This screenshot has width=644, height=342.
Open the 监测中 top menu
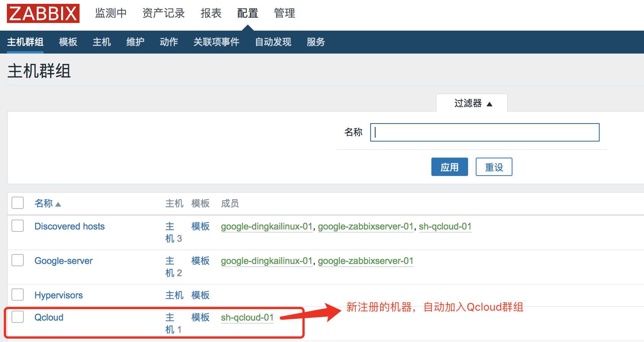point(111,13)
